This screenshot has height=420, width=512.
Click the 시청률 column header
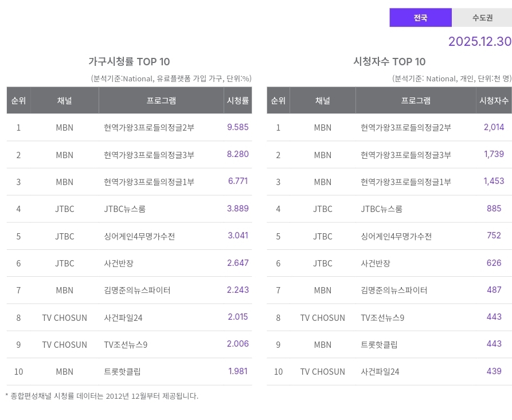(x=238, y=100)
